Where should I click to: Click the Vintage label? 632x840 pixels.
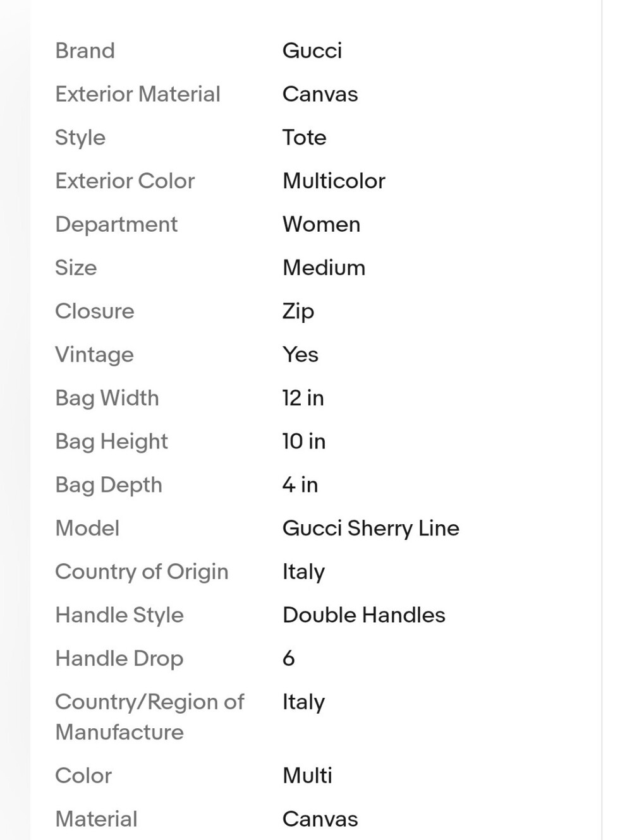tap(94, 356)
